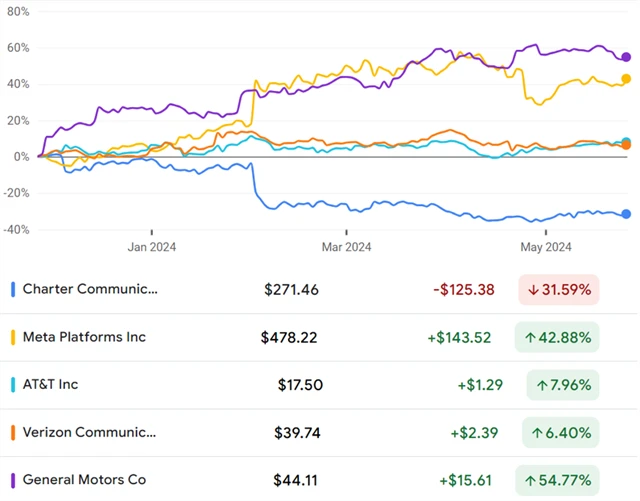Click the 7.96% gain badge for AT&T
The height and width of the screenshot is (501, 640).
(x=562, y=385)
